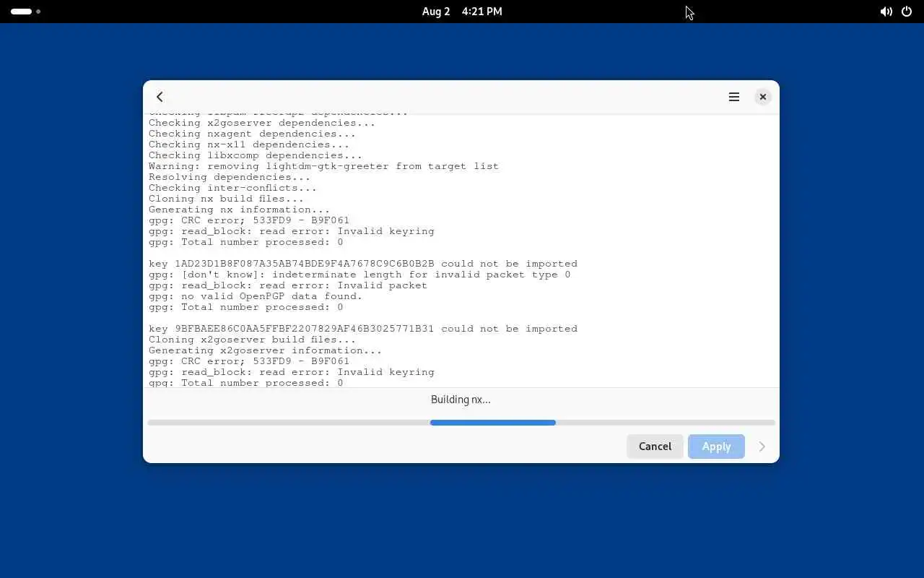Click the Apply button
Screen dimensions: 924x578
click(716, 447)
